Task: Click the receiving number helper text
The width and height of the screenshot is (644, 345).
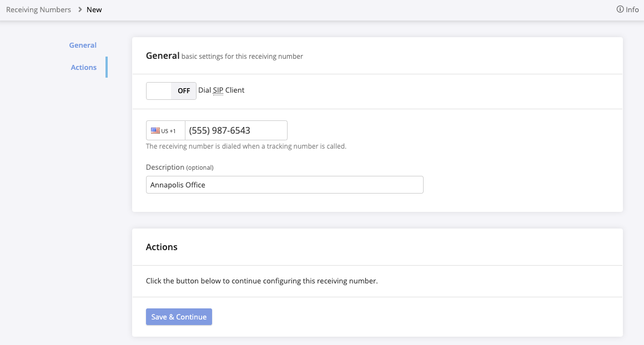Action: point(246,146)
